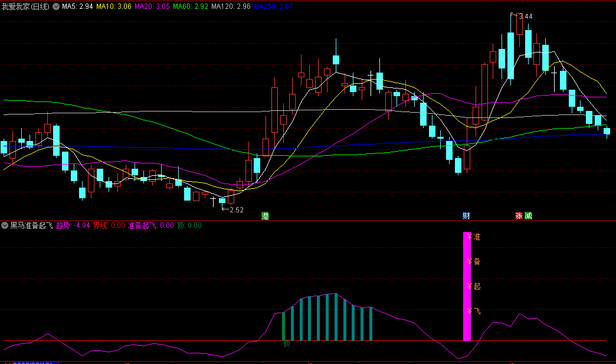The image size is (616, 364).
Task: Click the ¥起 signal label
Action: tap(474, 286)
